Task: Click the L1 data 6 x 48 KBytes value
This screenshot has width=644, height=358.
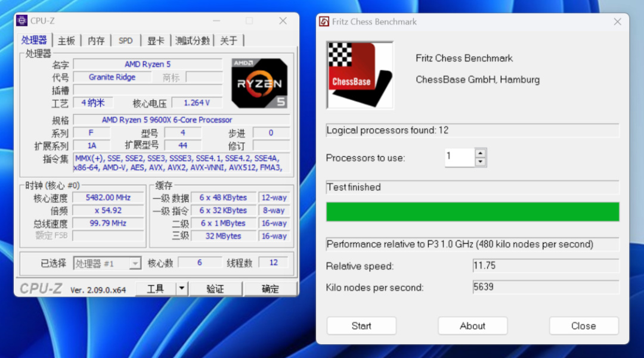Action: click(223, 198)
